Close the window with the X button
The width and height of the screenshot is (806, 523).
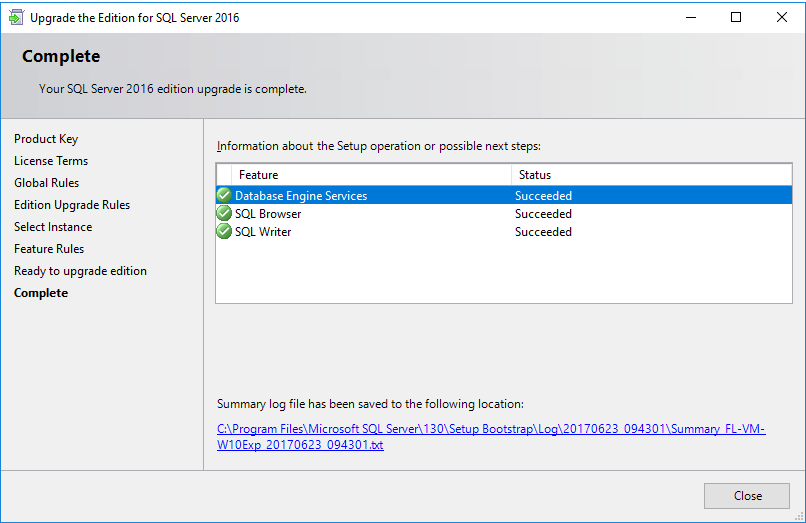pos(782,17)
